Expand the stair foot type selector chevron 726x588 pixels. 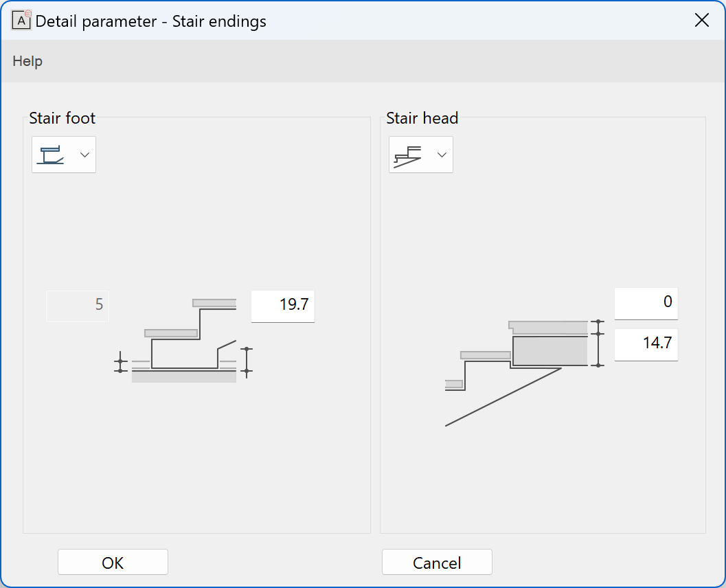click(84, 154)
